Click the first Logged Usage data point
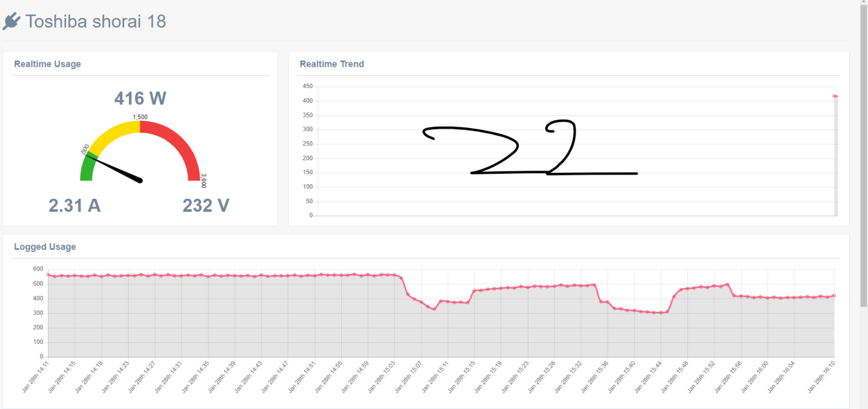The image size is (868, 409). point(48,275)
